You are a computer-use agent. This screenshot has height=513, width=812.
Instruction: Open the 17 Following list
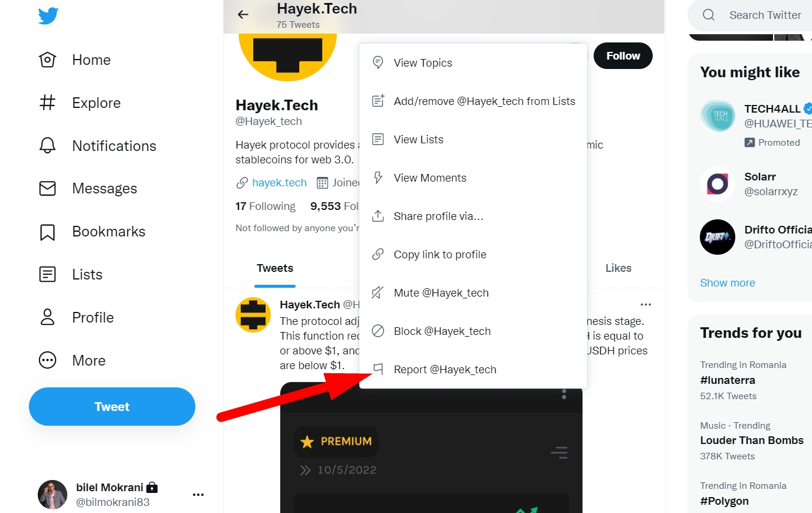pyautogui.click(x=266, y=206)
